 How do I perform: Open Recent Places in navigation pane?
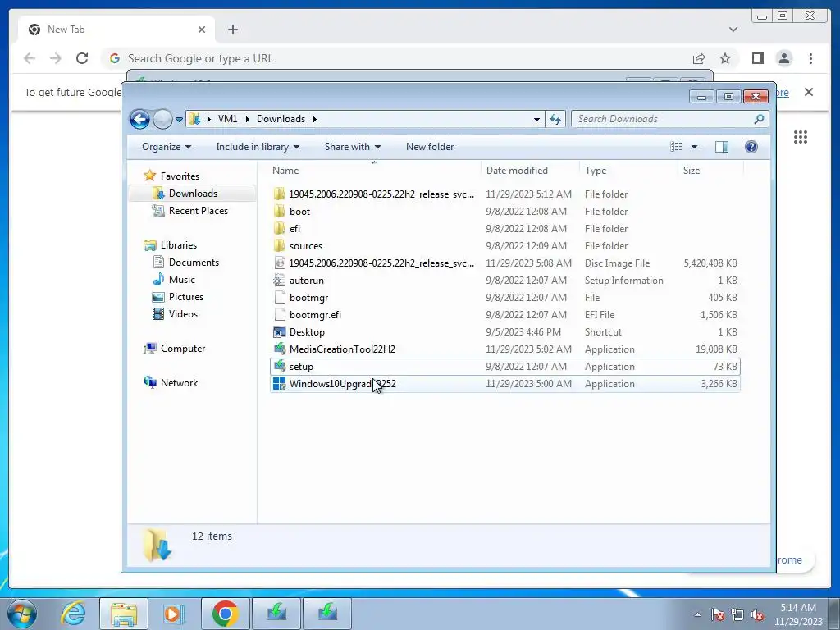(199, 211)
